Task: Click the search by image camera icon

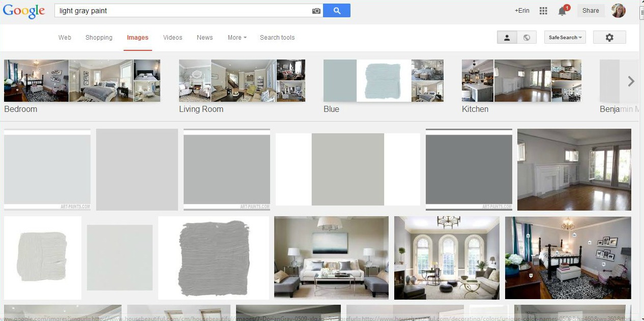Action: coord(316,10)
